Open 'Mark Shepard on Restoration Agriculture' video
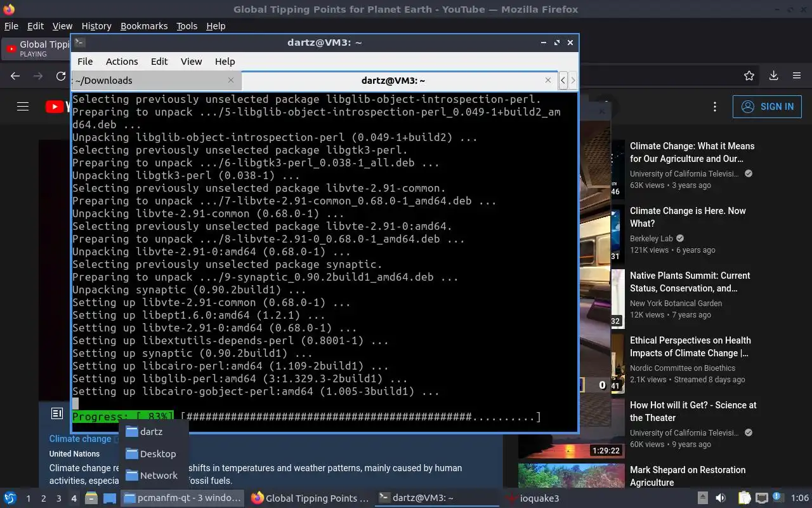This screenshot has width=812, height=508. click(688, 476)
